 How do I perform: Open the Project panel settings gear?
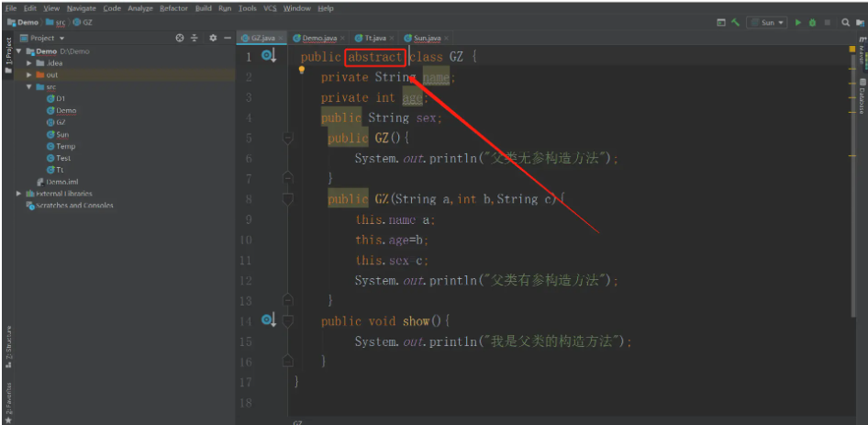click(213, 38)
